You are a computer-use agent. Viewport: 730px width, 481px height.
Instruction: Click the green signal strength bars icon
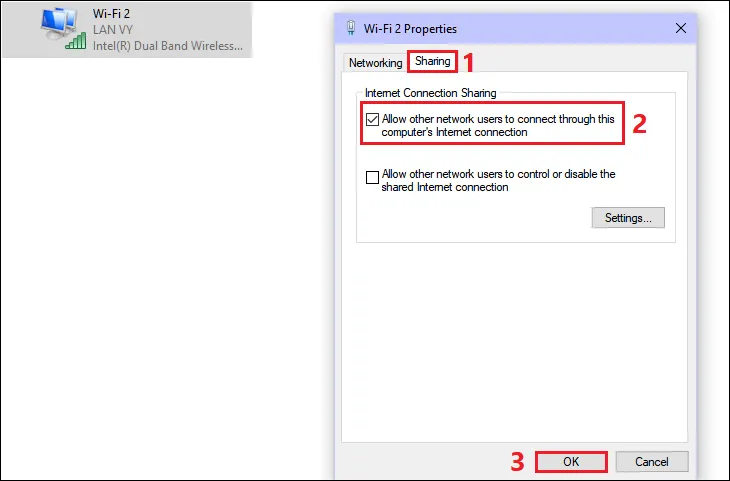pos(76,41)
